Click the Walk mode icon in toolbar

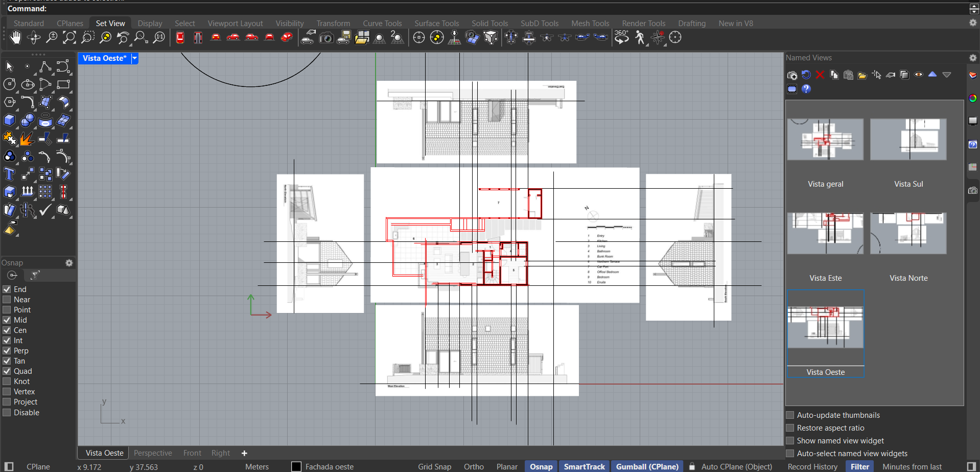click(640, 37)
